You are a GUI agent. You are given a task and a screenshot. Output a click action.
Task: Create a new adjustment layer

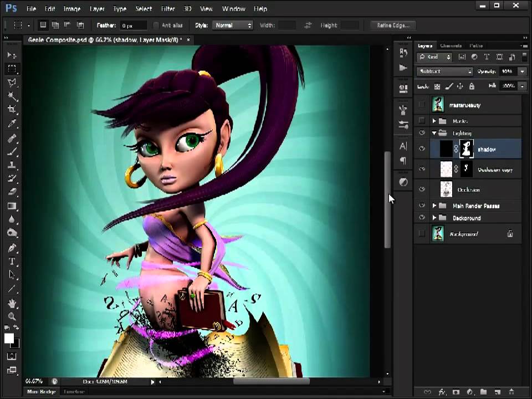pos(469,392)
